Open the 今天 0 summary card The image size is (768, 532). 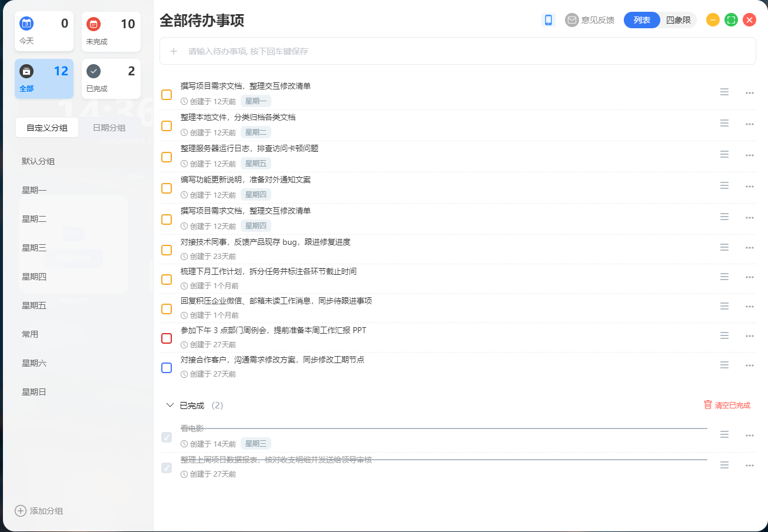[x=44, y=32]
